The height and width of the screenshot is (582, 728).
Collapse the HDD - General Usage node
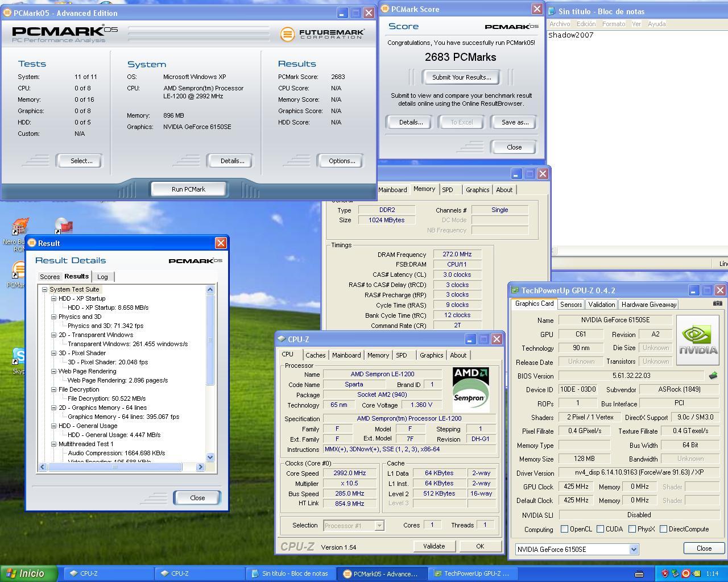[x=53, y=426]
